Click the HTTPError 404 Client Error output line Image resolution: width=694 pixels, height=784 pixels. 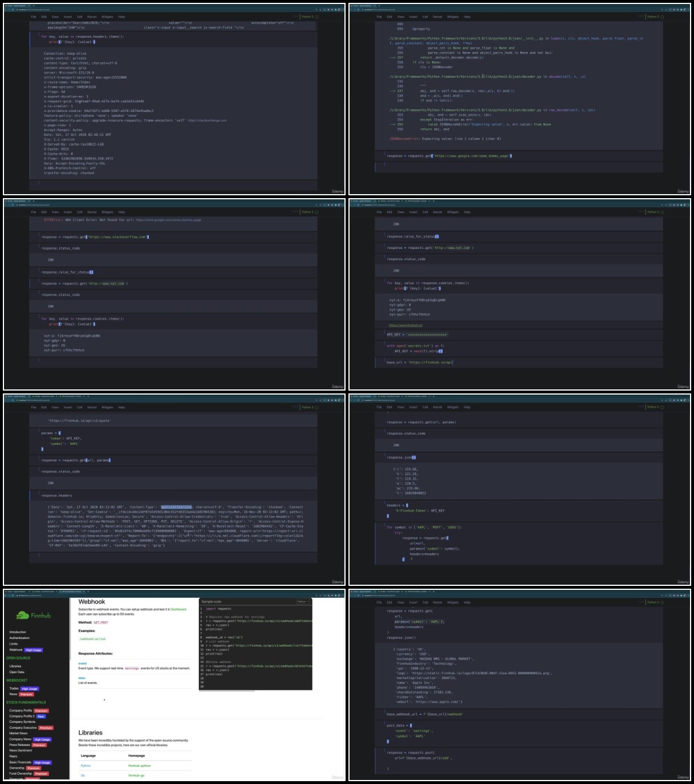tap(122, 220)
